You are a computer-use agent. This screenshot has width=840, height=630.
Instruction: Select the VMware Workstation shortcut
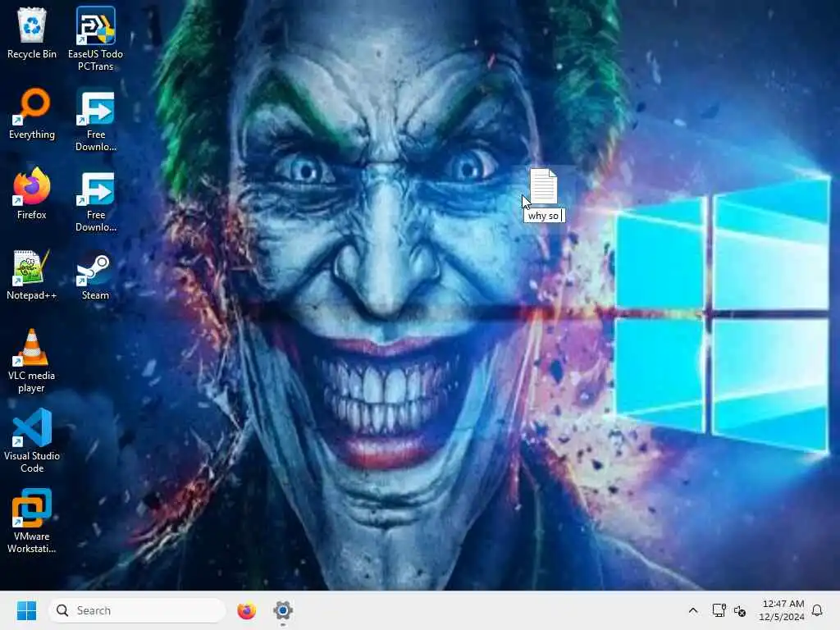[32, 521]
